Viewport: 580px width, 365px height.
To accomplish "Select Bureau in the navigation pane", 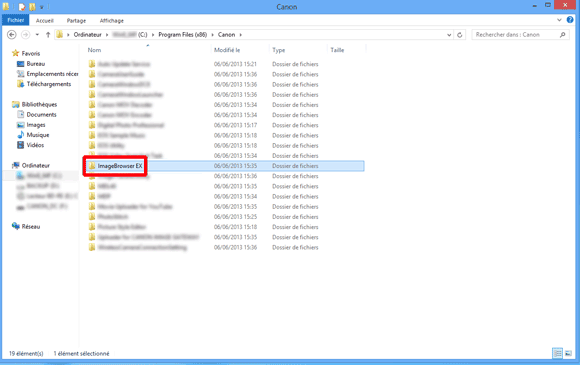I will tap(36, 64).
